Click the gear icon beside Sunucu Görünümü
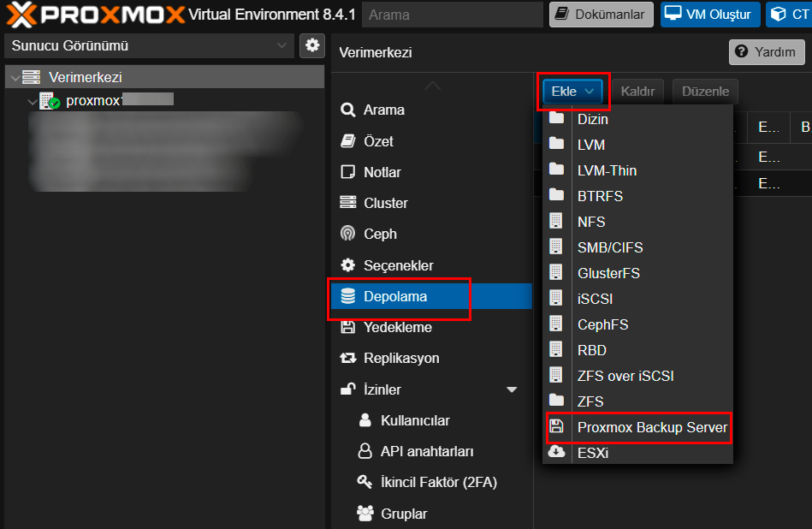812x529 pixels. click(311, 45)
